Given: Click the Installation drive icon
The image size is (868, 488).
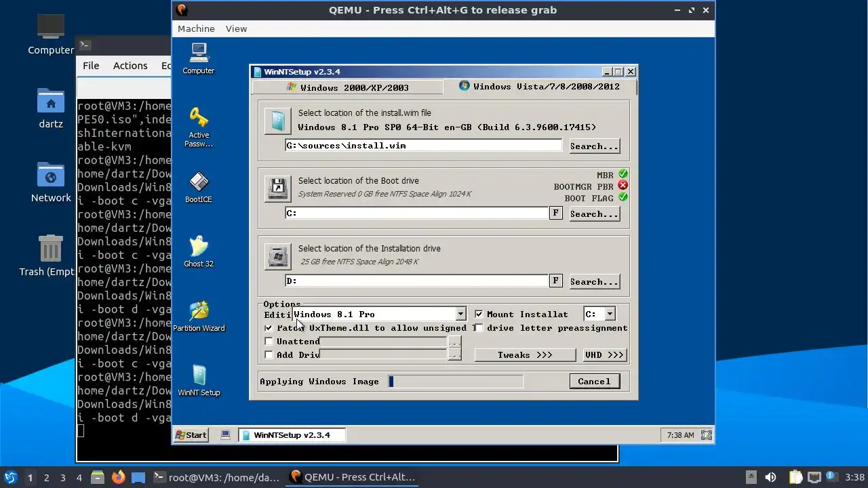Looking at the screenshot, I should coord(277,256).
